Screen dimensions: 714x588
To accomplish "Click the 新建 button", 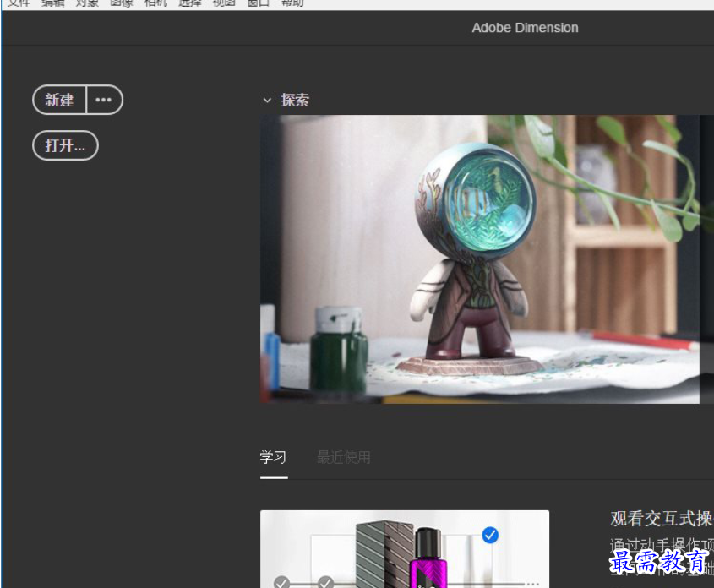I will pos(59,100).
